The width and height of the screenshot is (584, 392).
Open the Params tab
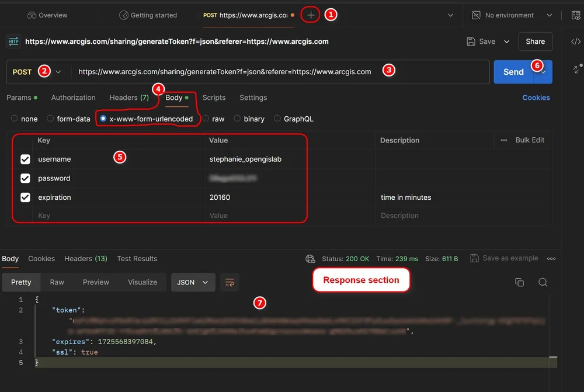[x=22, y=98]
